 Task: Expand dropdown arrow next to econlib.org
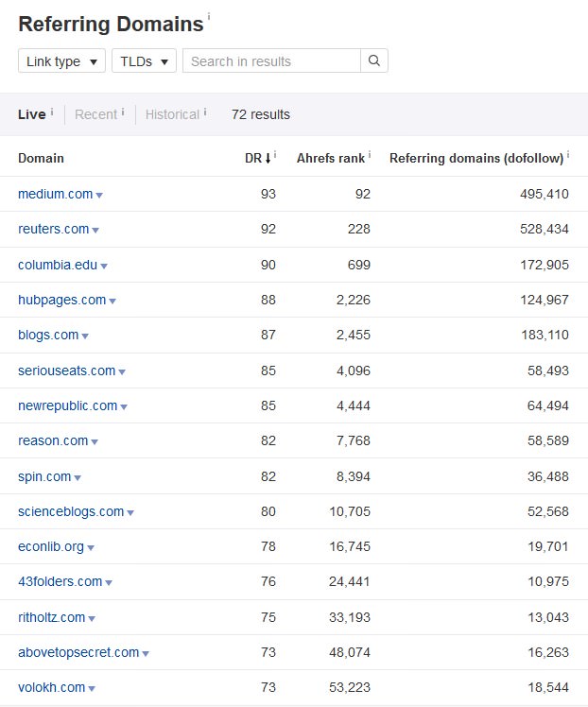[90, 548]
